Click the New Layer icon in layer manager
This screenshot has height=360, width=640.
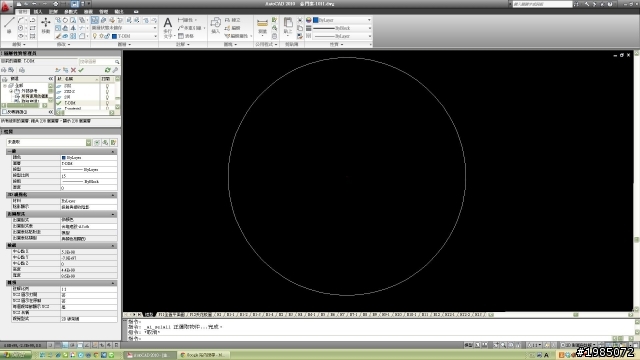[x=58, y=70]
